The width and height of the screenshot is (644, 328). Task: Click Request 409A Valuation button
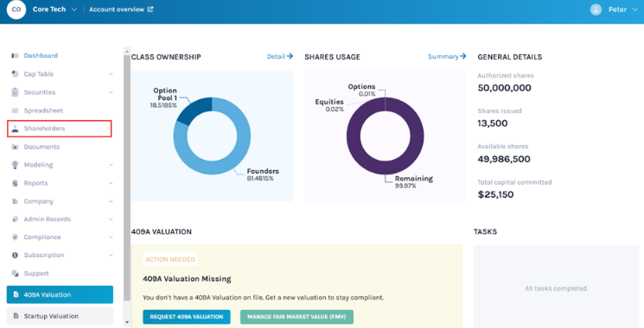(x=187, y=317)
